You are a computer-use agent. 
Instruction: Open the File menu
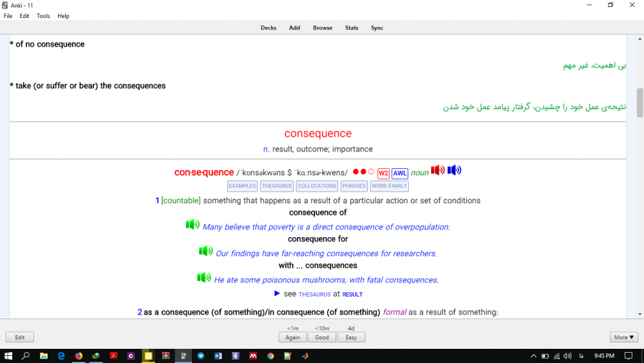[x=8, y=16]
